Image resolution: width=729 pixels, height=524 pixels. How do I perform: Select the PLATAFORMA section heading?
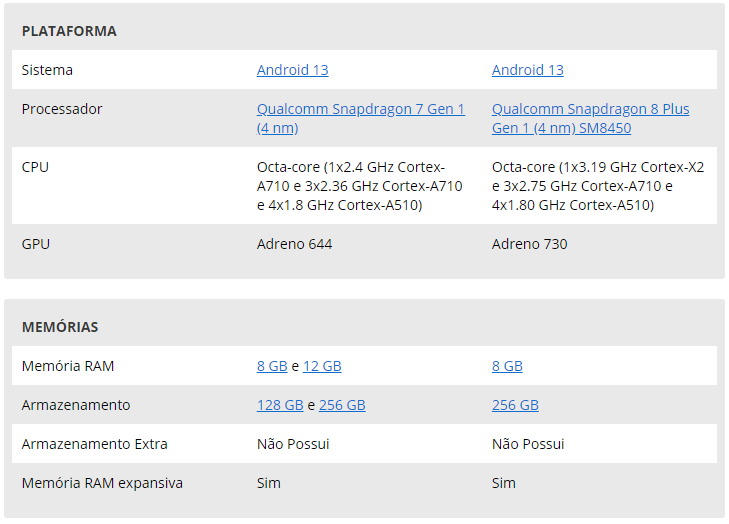(69, 31)
